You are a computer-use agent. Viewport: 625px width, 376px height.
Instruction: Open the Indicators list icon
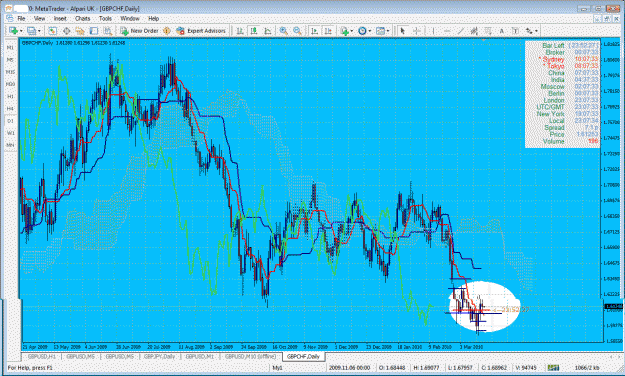pyautogui.click(x=344, y=31)
